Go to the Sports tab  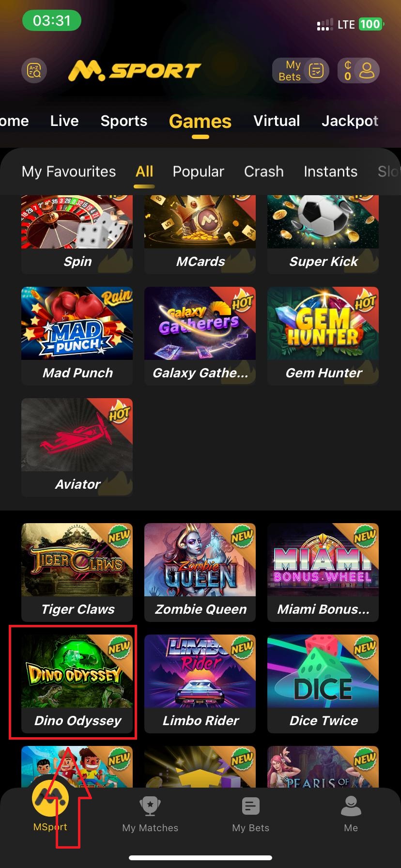click(124, 121)
